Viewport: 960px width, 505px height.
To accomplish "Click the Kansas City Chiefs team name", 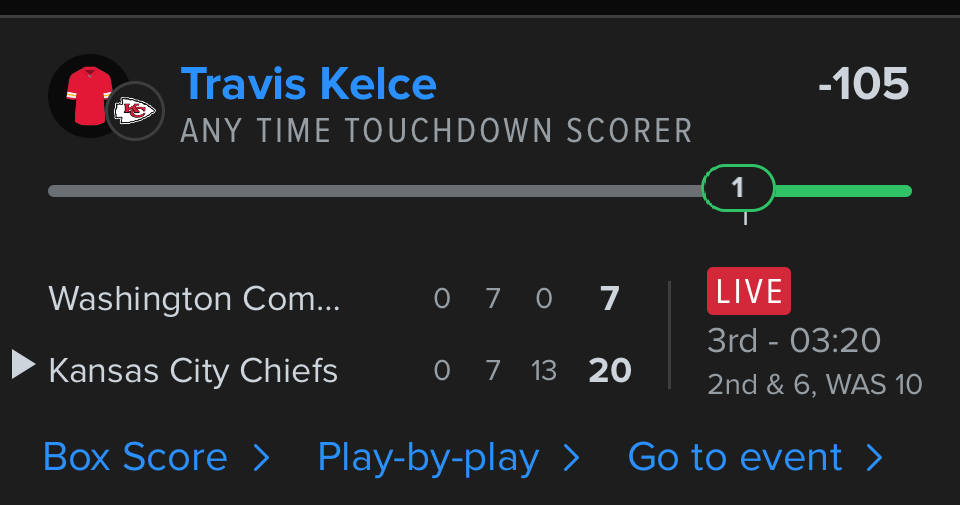I will [193, 371].
